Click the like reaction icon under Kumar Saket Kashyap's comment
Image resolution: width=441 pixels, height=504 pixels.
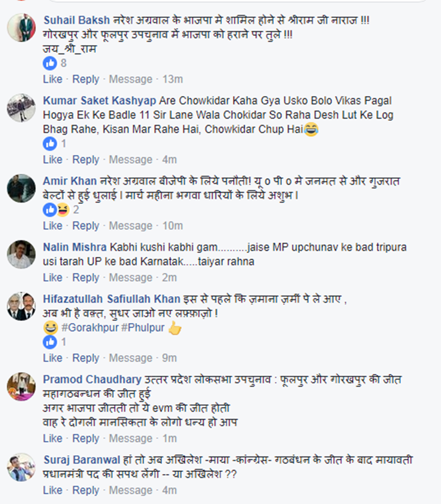(50, 144)
